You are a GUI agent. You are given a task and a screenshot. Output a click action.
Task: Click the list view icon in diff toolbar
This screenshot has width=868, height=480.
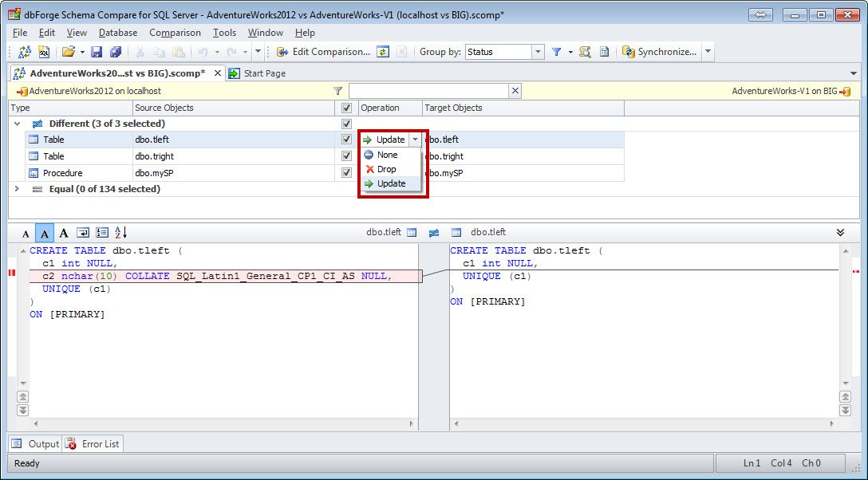[102, 234]
